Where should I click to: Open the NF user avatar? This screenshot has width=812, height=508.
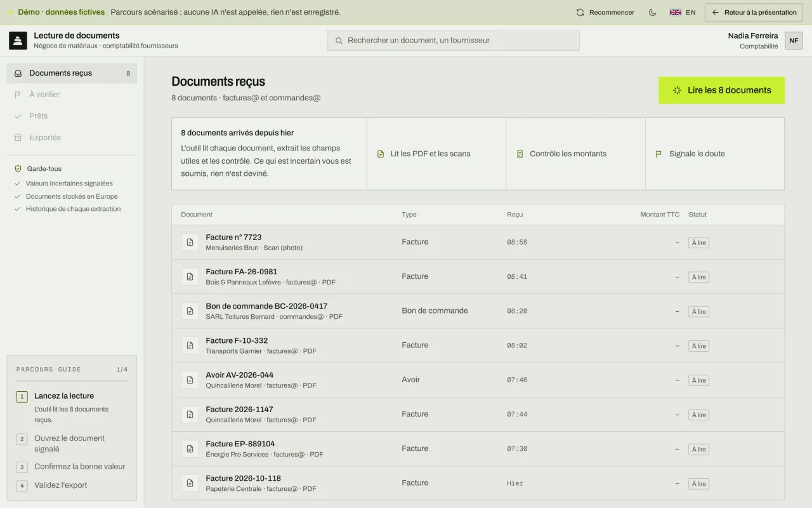794,41
